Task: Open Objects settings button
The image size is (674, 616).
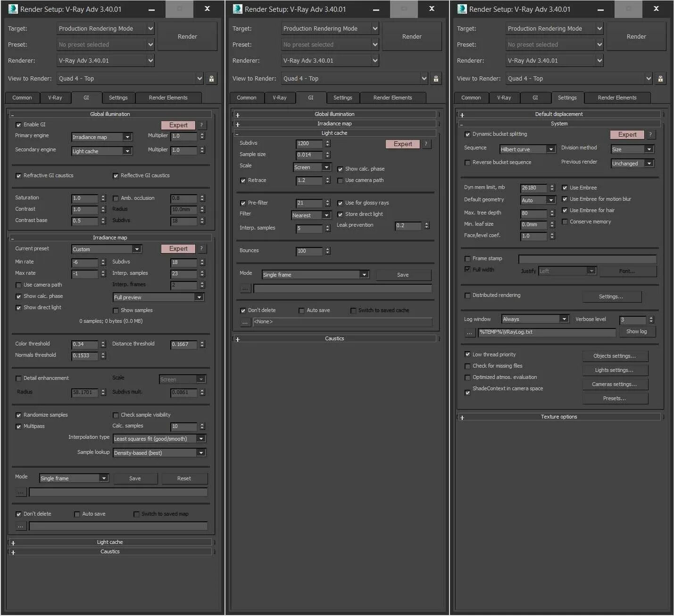Action: [615, 356]
